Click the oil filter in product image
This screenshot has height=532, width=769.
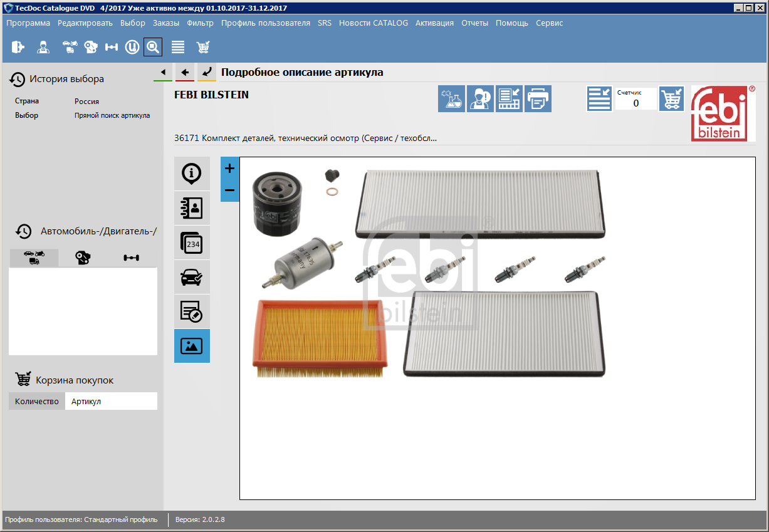(x=277, y=204)
